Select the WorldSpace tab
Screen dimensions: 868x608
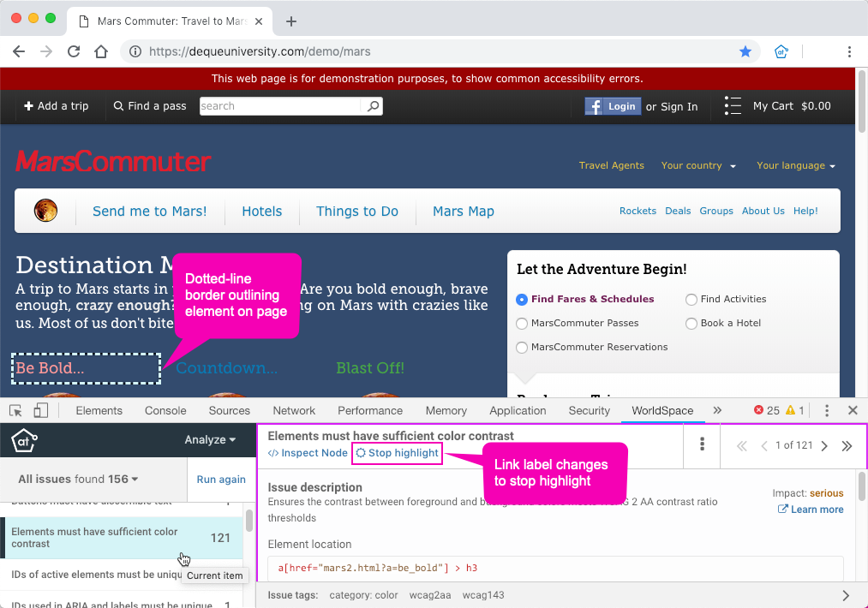coord(662,410)
